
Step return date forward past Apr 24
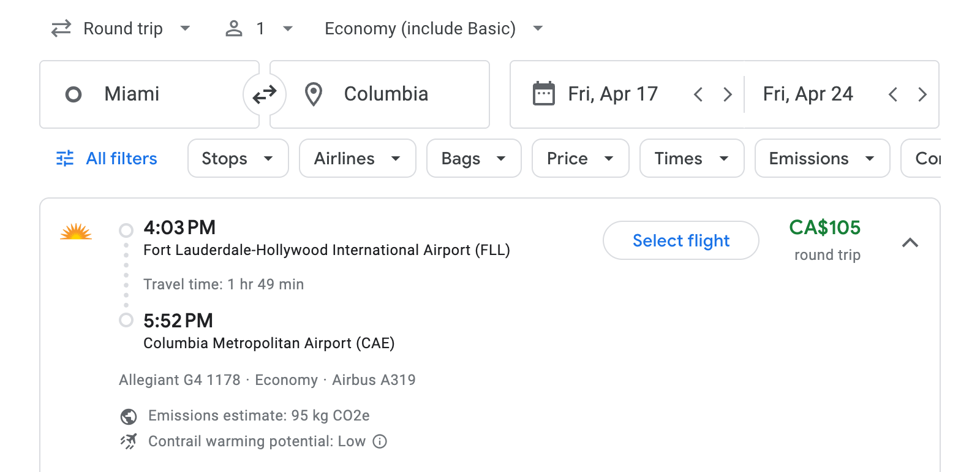coord(922,94)
